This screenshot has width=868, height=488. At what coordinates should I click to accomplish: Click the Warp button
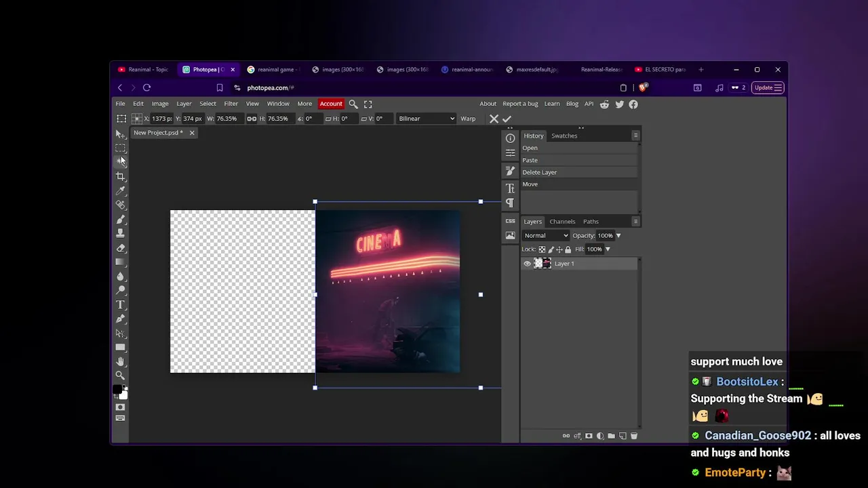[468, 119]
